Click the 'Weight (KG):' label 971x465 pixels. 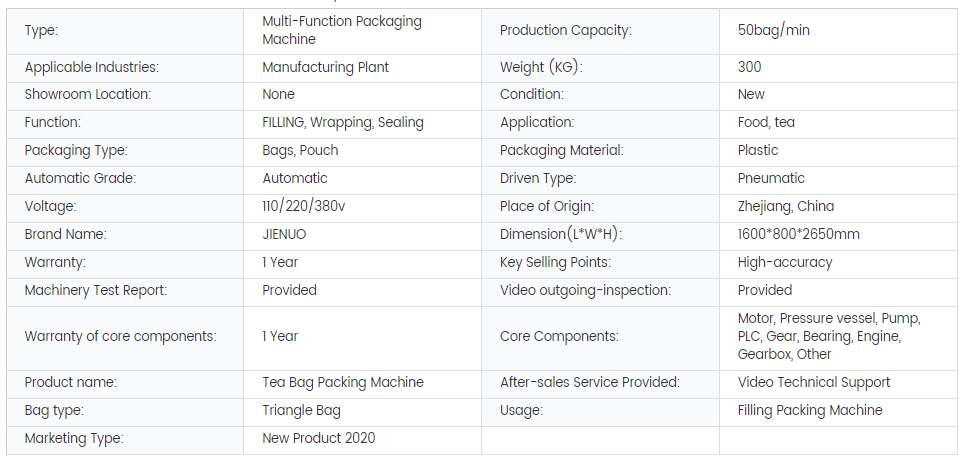540,67
